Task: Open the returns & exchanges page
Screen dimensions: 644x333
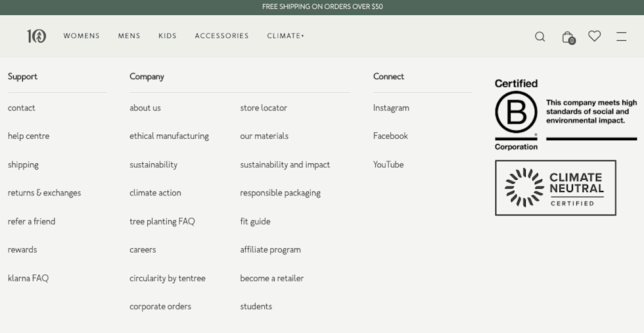Action: pyautogui.click(x=44, y=193)
